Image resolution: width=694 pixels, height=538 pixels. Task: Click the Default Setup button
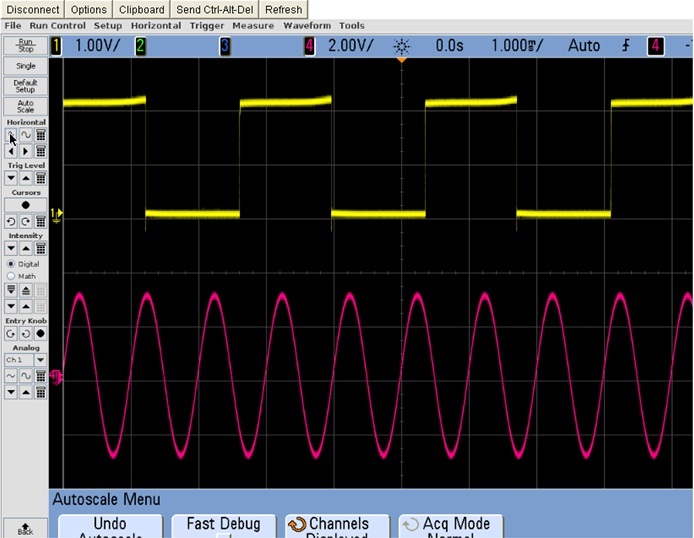pos(25,85)
